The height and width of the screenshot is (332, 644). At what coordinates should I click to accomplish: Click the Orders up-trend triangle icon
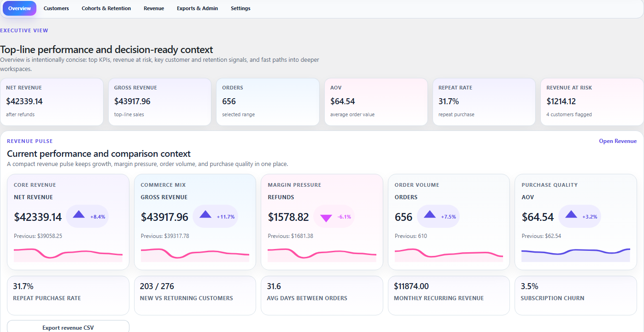(x=430, y=214)
